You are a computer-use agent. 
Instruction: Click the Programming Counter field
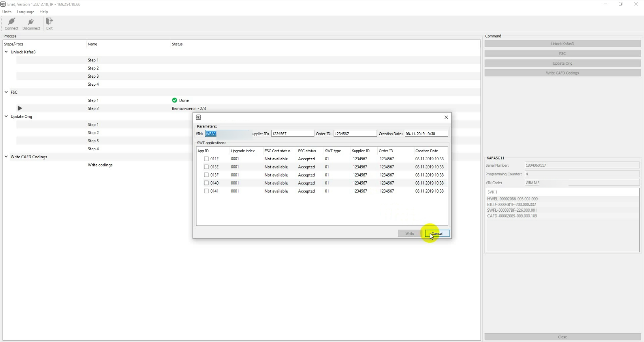[582, 174]
